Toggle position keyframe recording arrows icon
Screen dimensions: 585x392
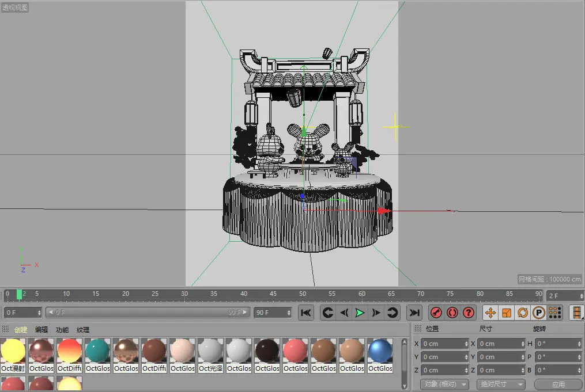click(490, 313)
